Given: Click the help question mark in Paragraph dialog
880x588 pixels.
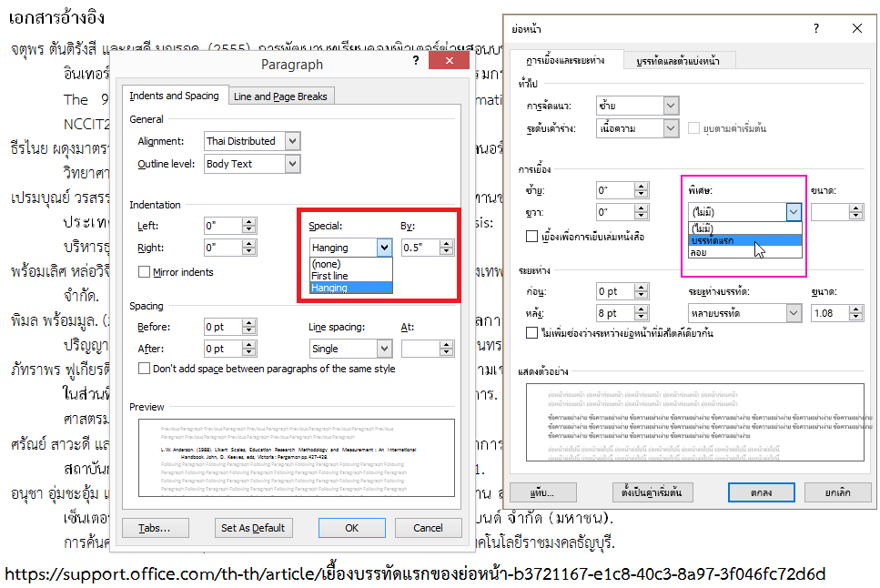Looking at the screenshot, I should 416,62.
